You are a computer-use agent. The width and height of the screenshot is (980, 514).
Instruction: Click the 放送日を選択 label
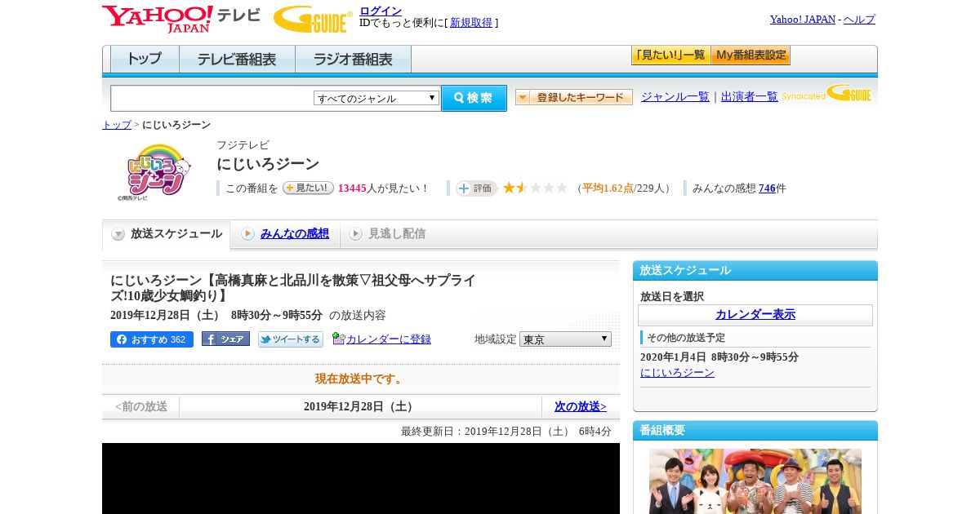tap(672, 297)
